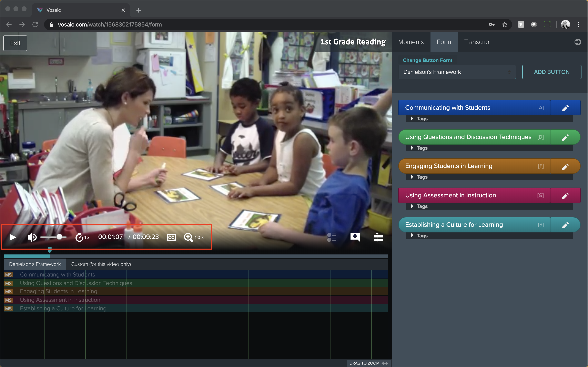Click Establishing a Culture for Learning button
This screenshot has height=367, width=588.
pos(474,225)
